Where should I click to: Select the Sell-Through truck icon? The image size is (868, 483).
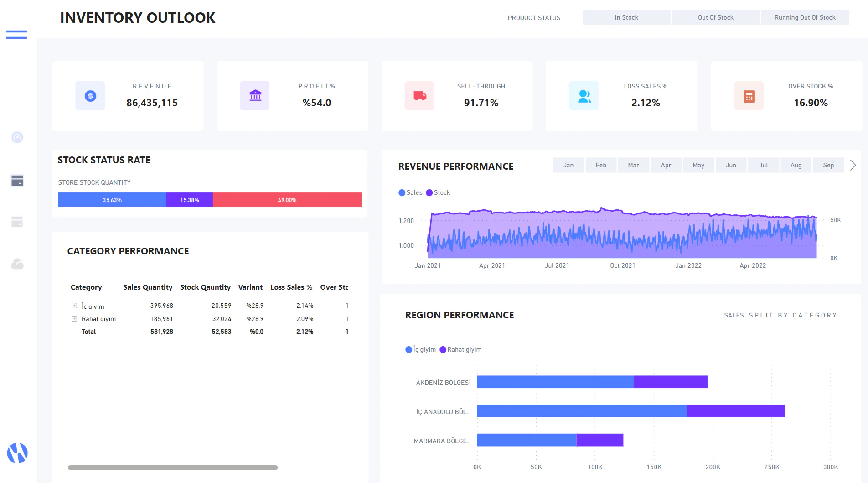pos(419,96)
